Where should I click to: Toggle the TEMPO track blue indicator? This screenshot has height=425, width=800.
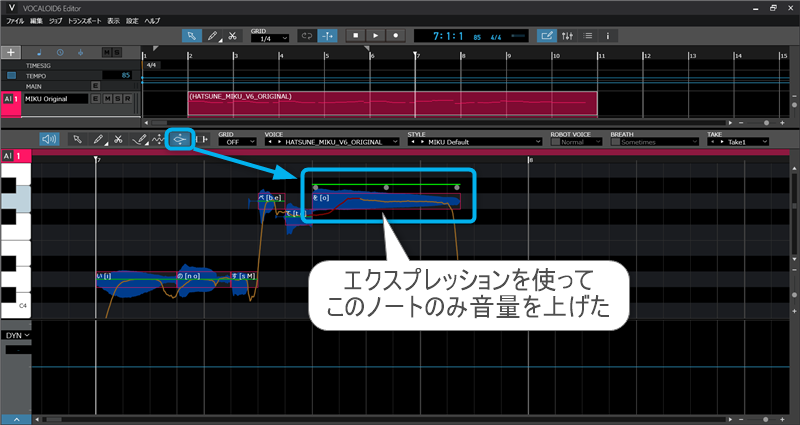point(11,76)
